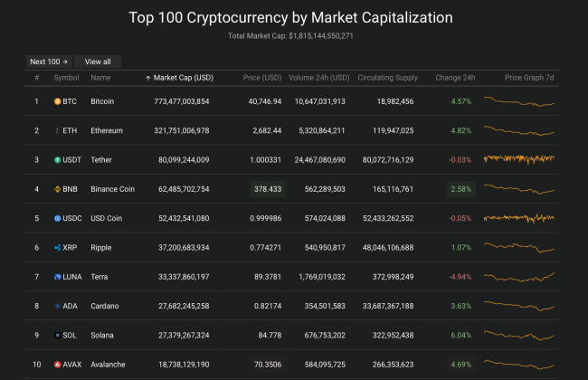Viewport: 588px width, 380px height.
Task: Click the Ripple XRP coin icon
Action: [57, 248]
